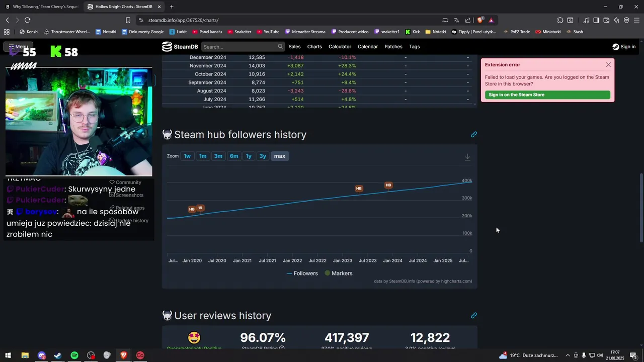Show hidden system tray icons chevron
The height and width of the screenshot is (362, 644).
coord(568,355)
